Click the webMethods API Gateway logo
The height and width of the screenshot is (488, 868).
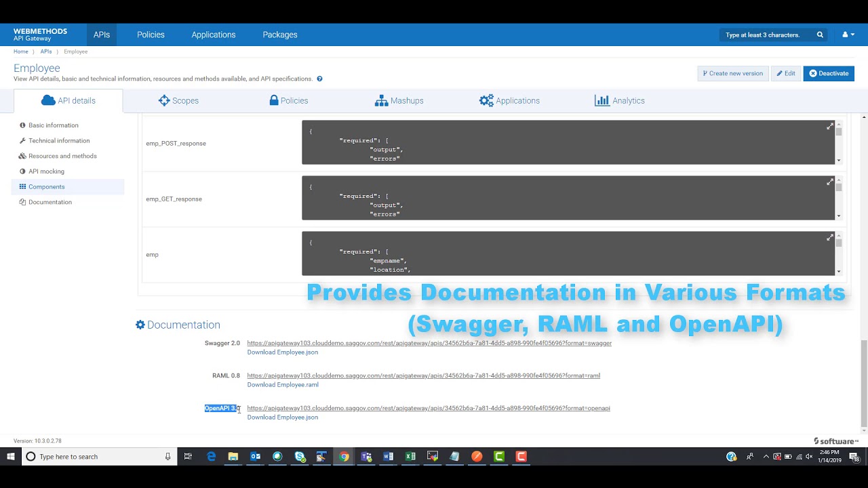tap(40, 35)
